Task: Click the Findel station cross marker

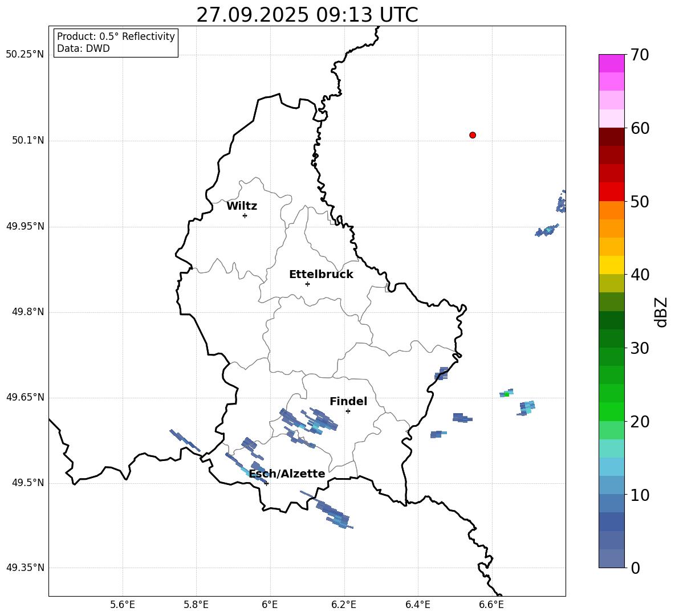Action: point(348,411)
